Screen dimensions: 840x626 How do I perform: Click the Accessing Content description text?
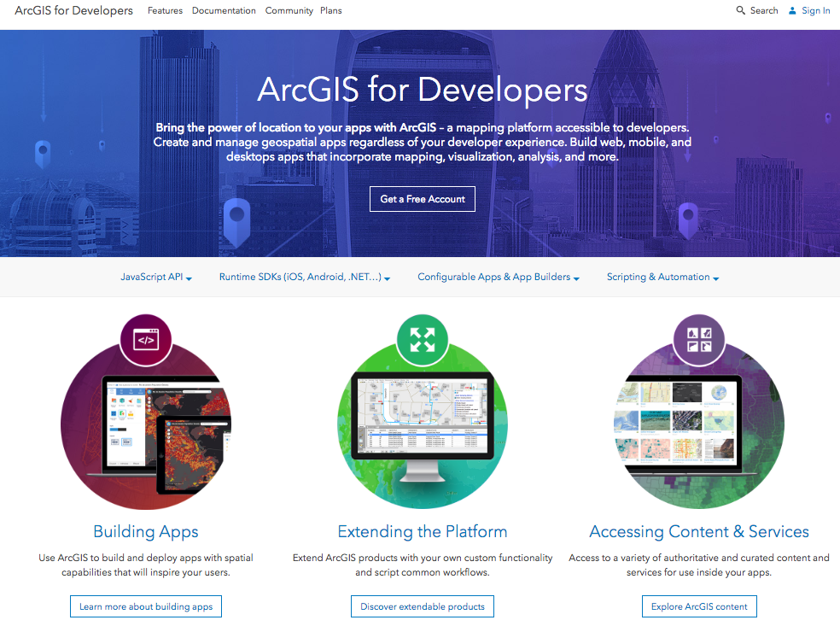(699, 565)
